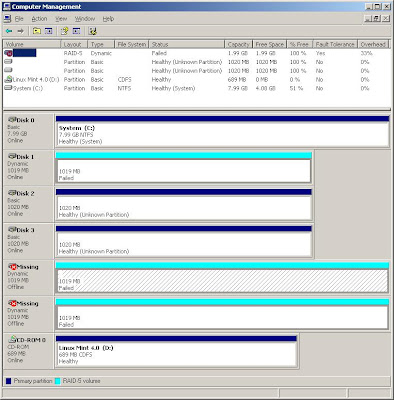Sort by the Type column header
This screenshot has width=394, height=400.
101,44
